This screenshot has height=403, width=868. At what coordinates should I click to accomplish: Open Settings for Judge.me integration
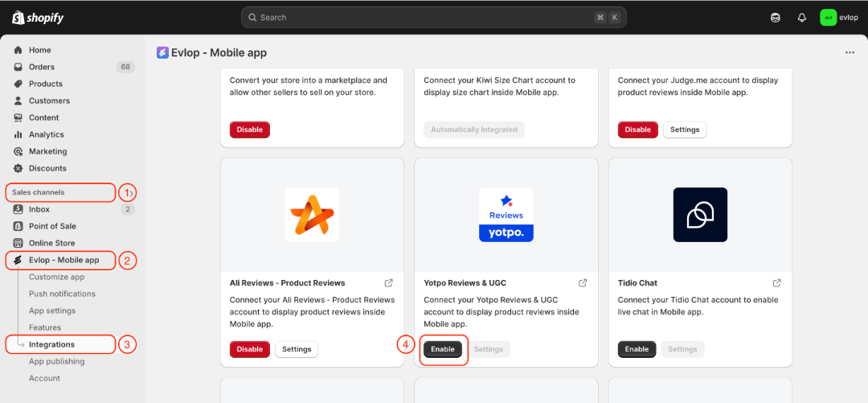(685, 130)
